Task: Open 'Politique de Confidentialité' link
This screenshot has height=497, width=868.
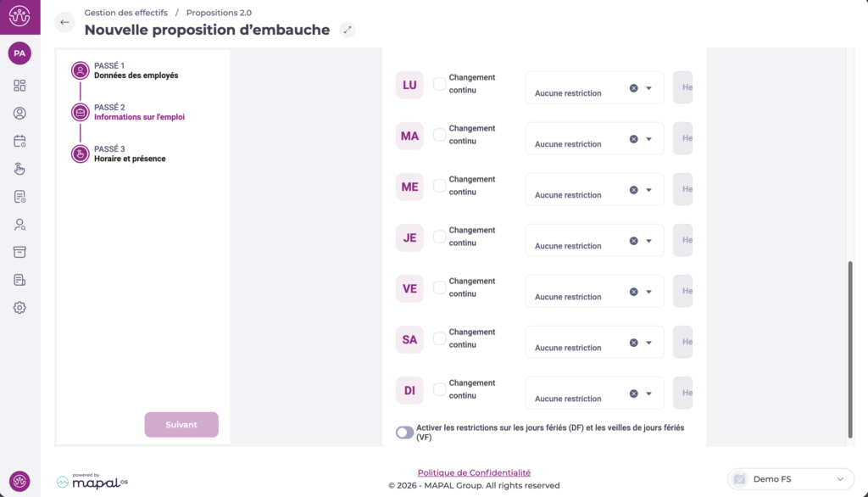Action: [x=474, y=472]
